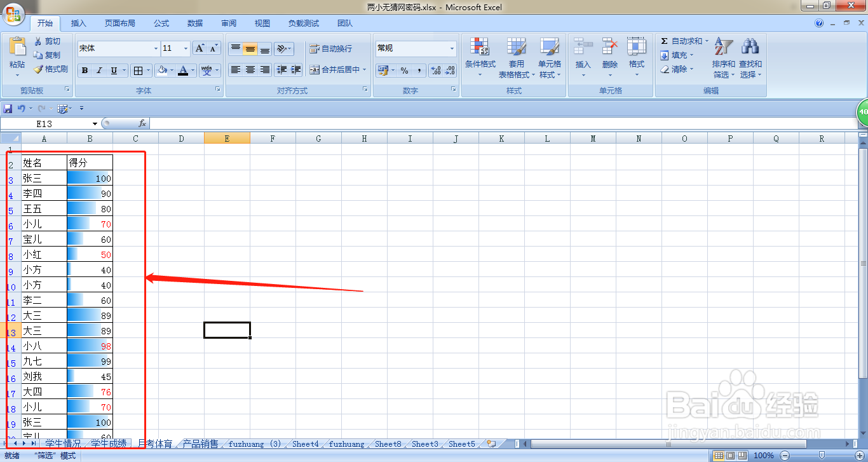Toggle Align Text Left
Viewport: 868px width, 462px height.
click(x=235, y=70)
